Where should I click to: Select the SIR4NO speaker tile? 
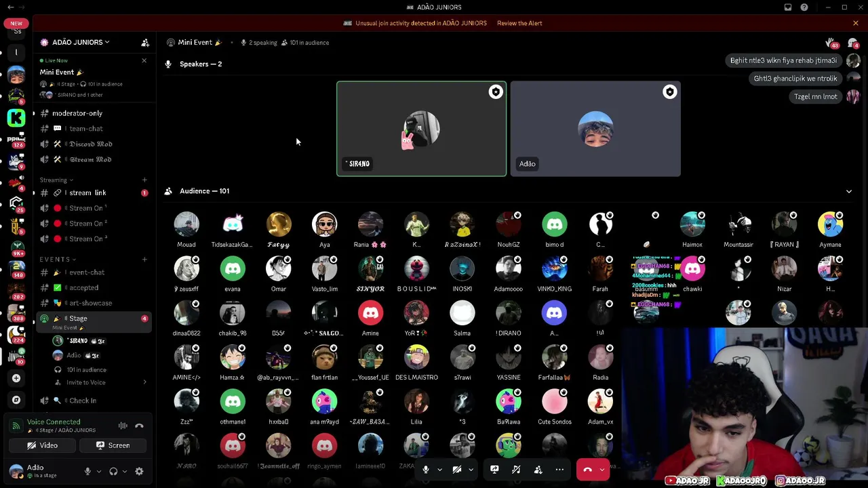[421, 129]
